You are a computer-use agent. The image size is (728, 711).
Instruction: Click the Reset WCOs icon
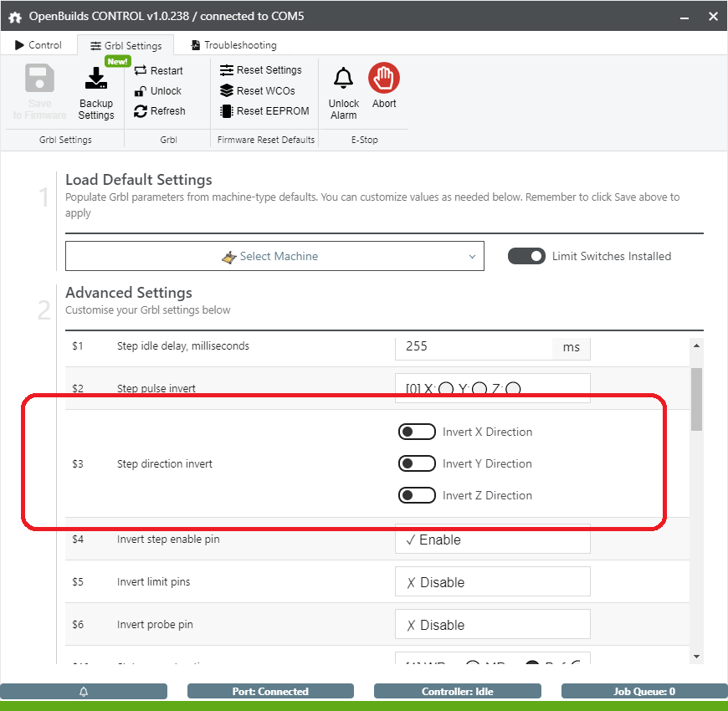226,91
